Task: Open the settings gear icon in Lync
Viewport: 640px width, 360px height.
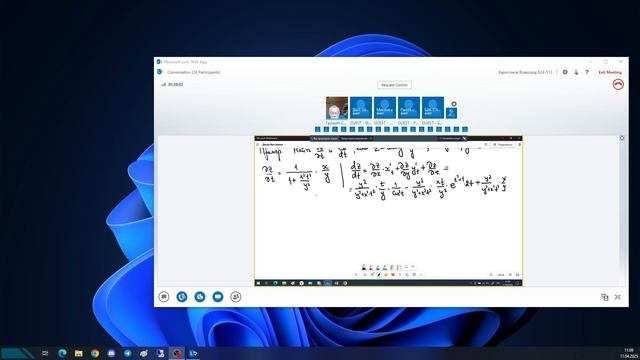Action: point(565,72)
